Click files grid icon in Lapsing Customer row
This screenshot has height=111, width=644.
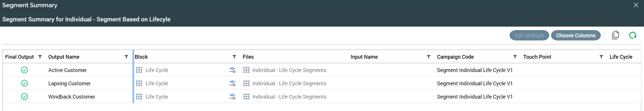[x=246, y=83]
